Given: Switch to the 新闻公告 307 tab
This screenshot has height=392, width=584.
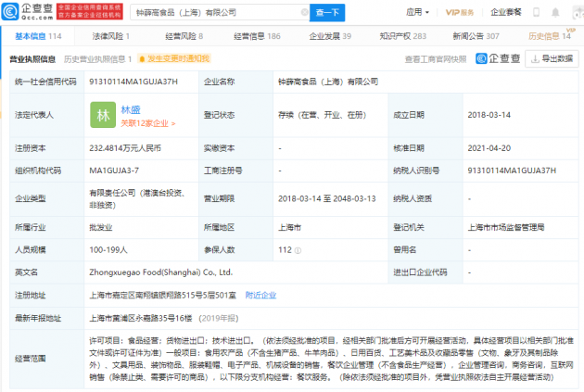Looking at the screenshot, I should (476, 36).
